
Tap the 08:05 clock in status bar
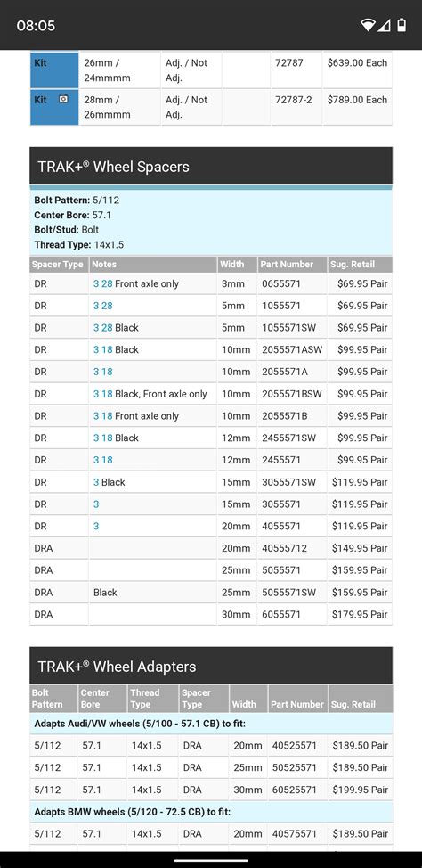point(36,26)
